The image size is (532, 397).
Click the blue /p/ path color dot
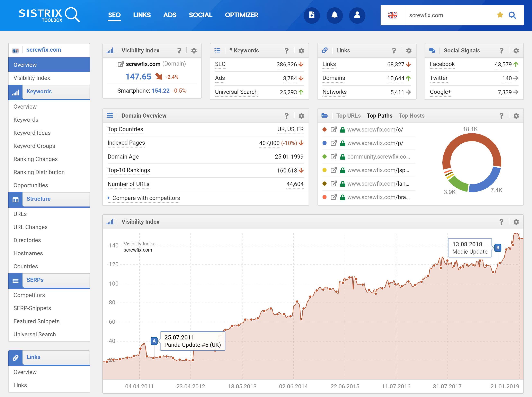(325, 143)
